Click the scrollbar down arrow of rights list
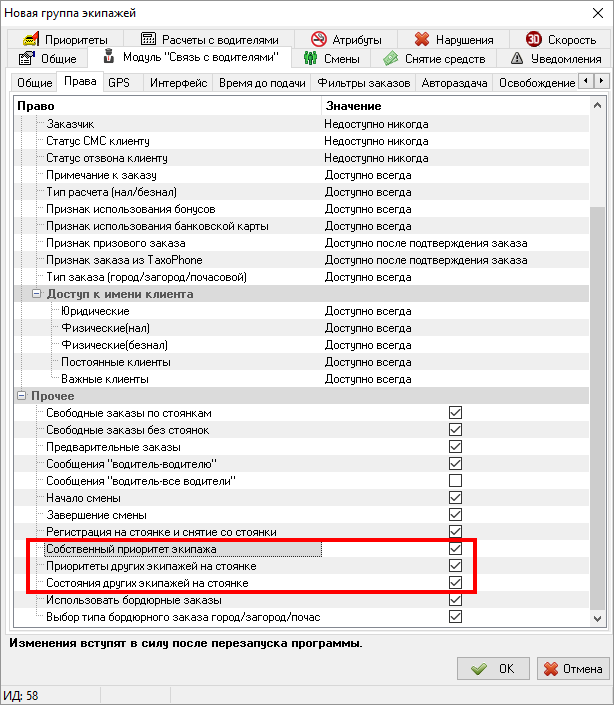The image size is (614, 705). (x=597, y=619)
